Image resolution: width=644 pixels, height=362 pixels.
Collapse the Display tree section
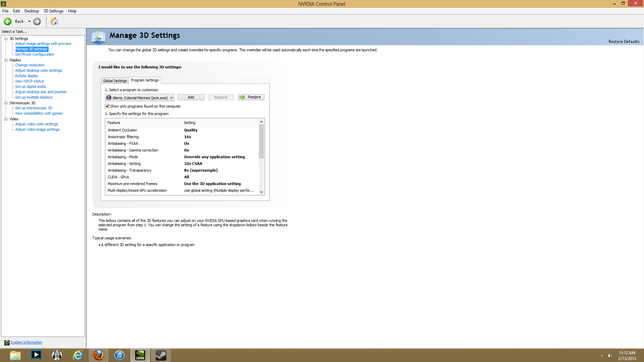click(x=6, y=60)
